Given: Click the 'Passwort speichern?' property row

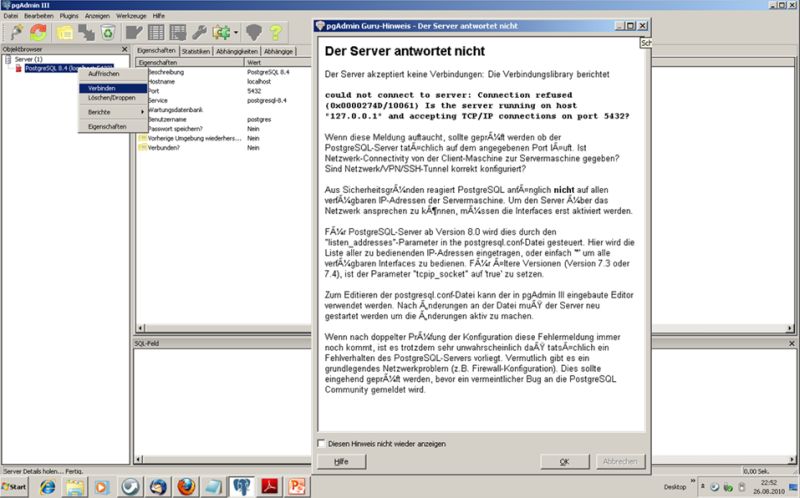Looking at the screenshot, I should pyautogui.click(x=223, y=129).
